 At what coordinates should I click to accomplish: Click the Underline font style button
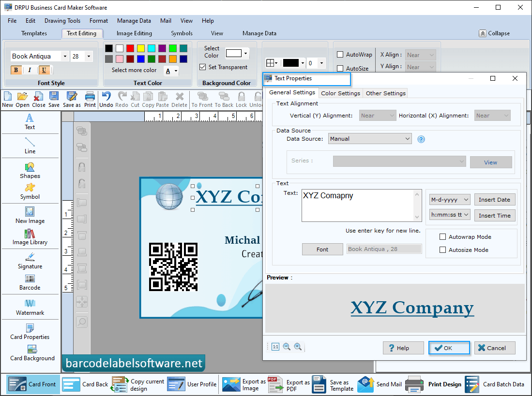tap(44, 70)
